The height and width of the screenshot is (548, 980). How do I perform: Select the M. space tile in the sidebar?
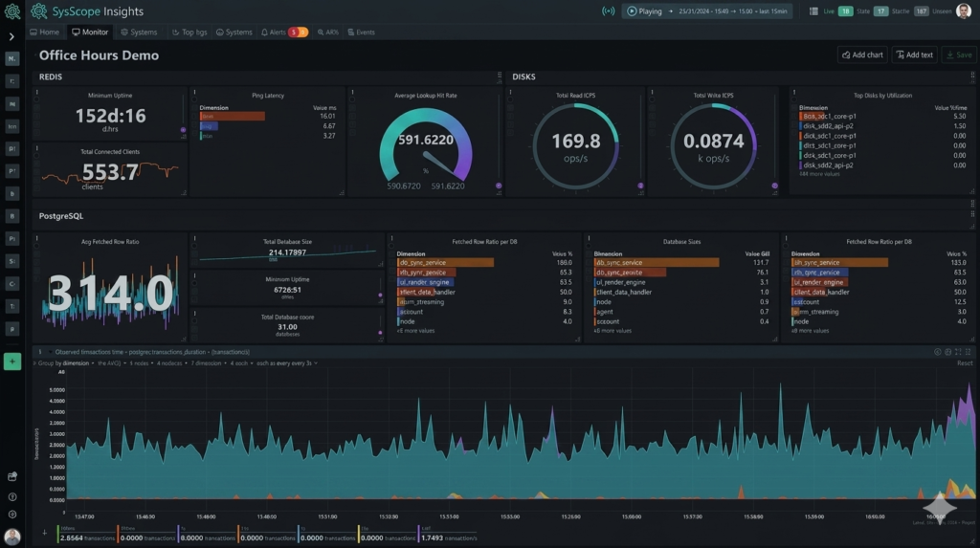pos(11,58)
